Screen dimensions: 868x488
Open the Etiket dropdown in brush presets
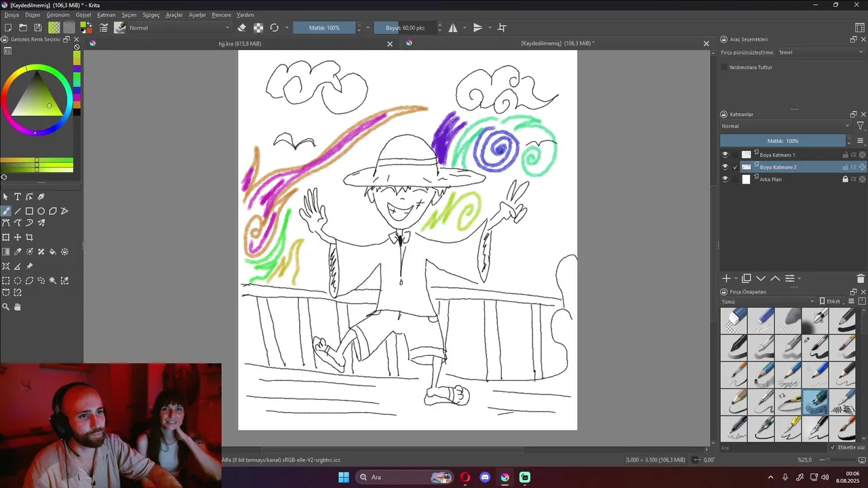(832, 302)
